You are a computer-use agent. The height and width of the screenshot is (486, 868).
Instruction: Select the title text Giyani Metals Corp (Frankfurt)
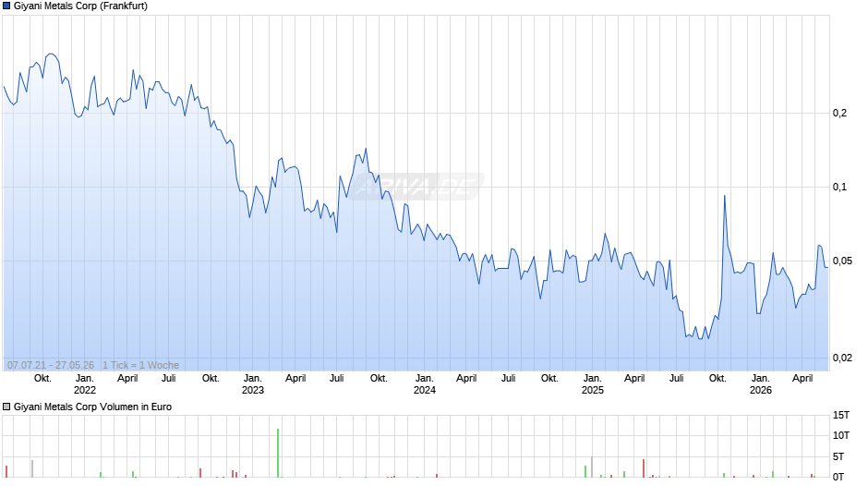click(81, 6)
